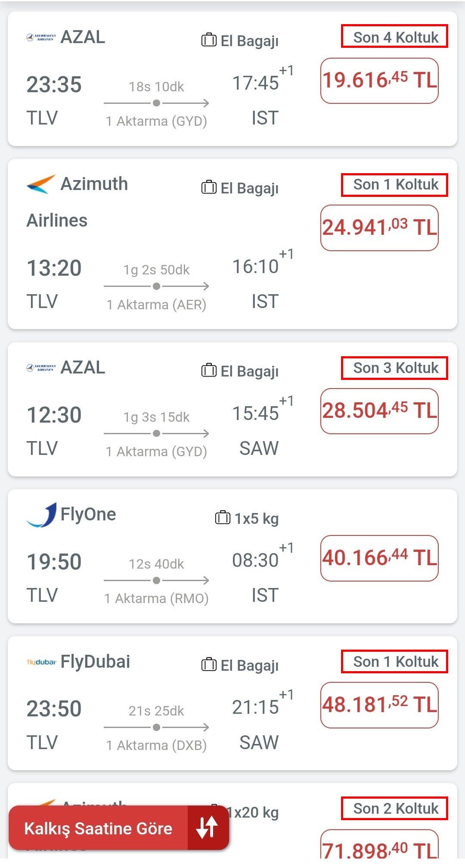Tap the 71.898,40 TL price button
The width and height of the screenshot is (465, 868).
pyautogui.click(x=379, y=849)
